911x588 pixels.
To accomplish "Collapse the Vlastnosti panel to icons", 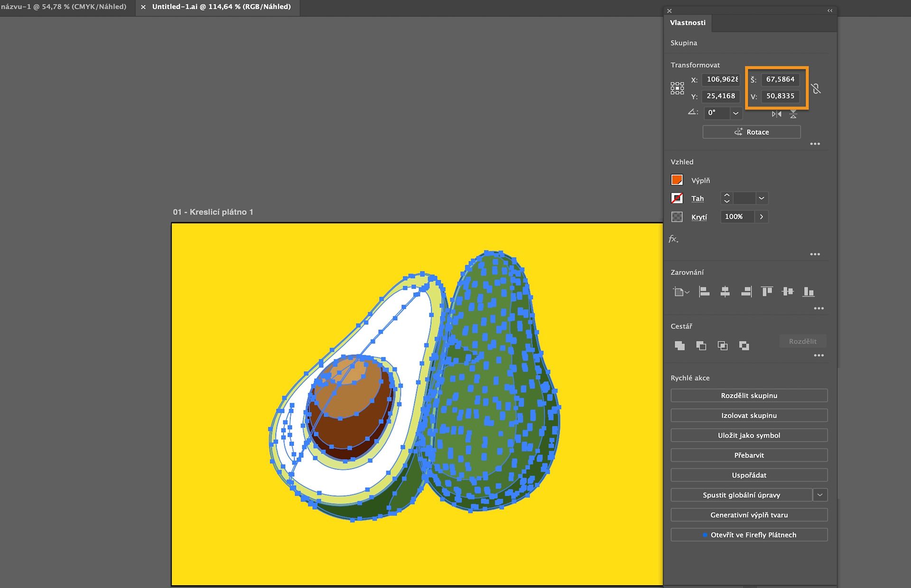I will [830, 10].
